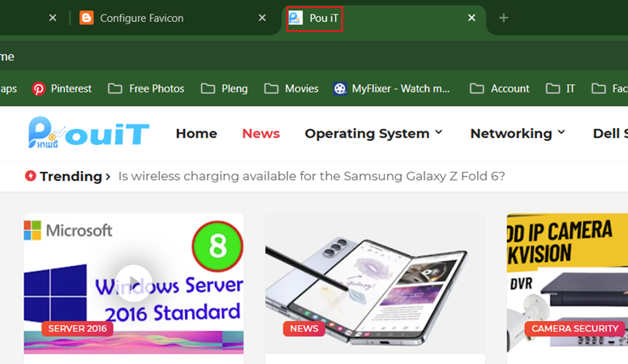Open the Galaxy Z Fold article image
The height and width of the screenshot is (364, 628).
[375, 284]
